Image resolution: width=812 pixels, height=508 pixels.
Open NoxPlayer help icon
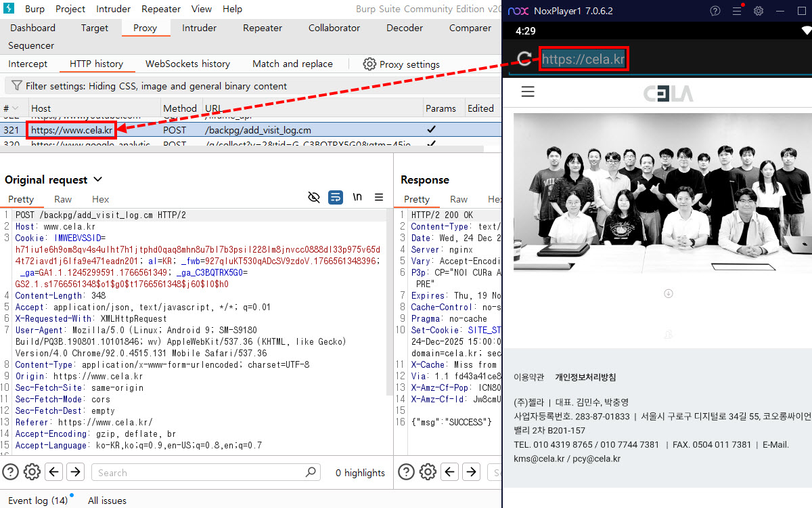pos(715,11)
